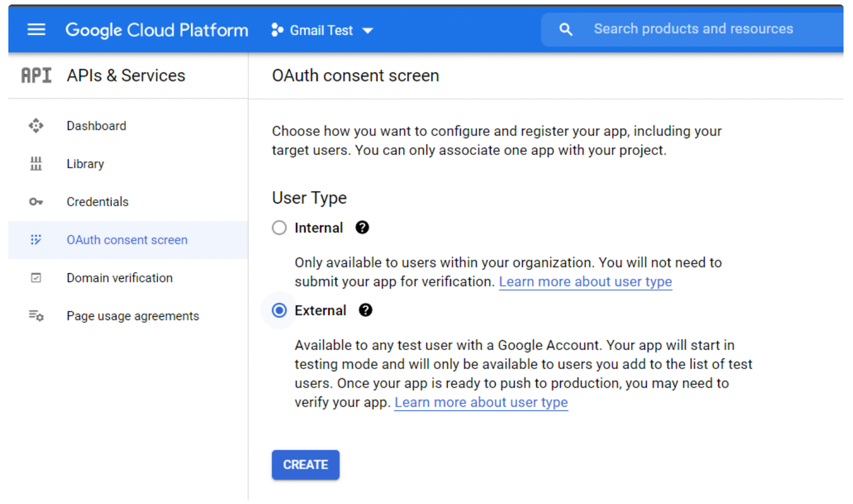Screen dimensions: 853x504
Task: Click the help icon next to External
Action: point(366,310)
